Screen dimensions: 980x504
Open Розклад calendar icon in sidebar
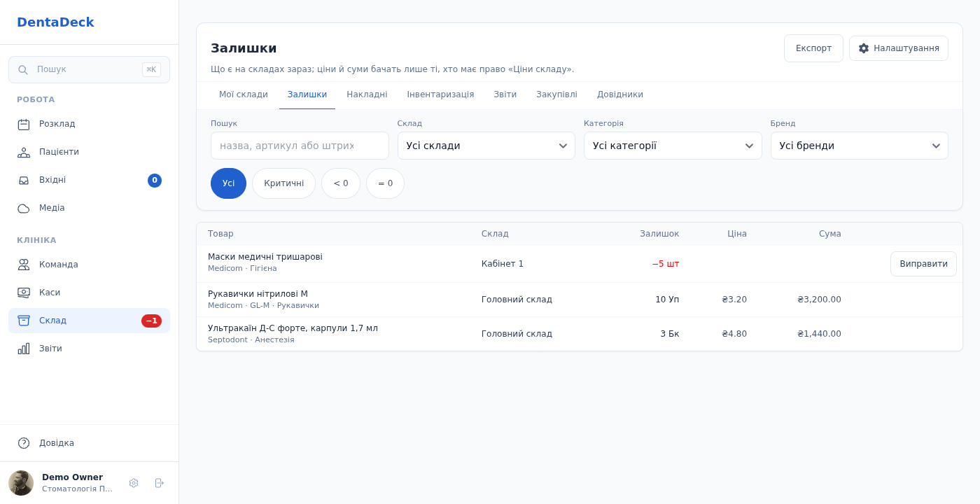point(24,124)
